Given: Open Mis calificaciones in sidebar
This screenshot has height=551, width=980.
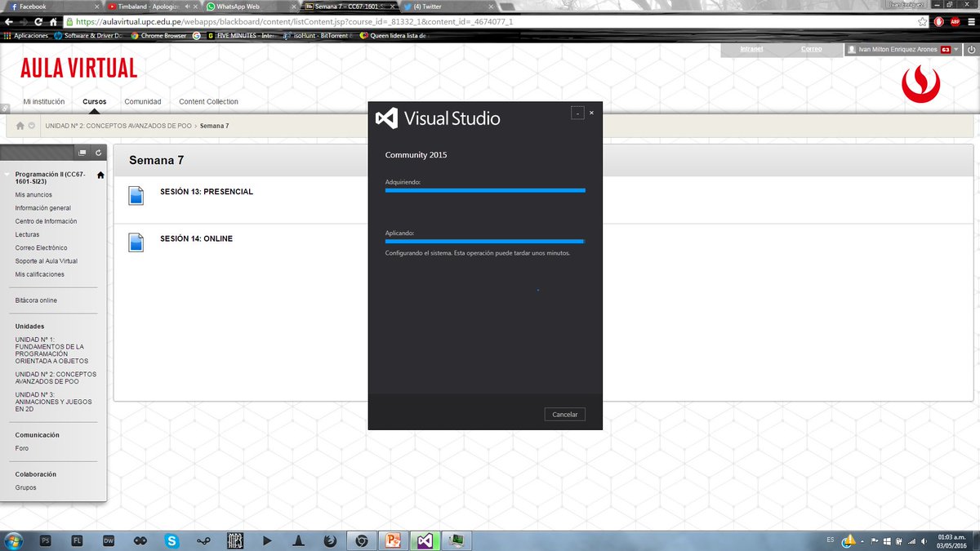Looking at the screenshot, I should click(39, 274).
